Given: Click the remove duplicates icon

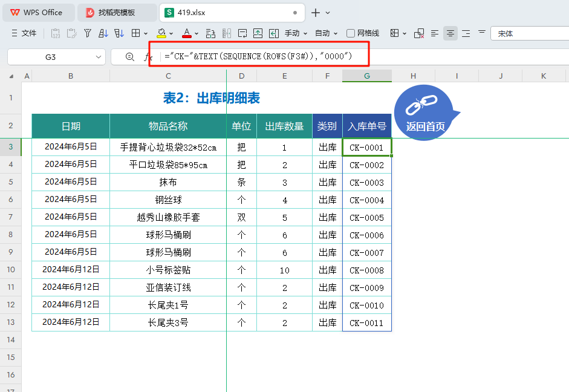Looking at the screenshot, I should coord(419,33).
